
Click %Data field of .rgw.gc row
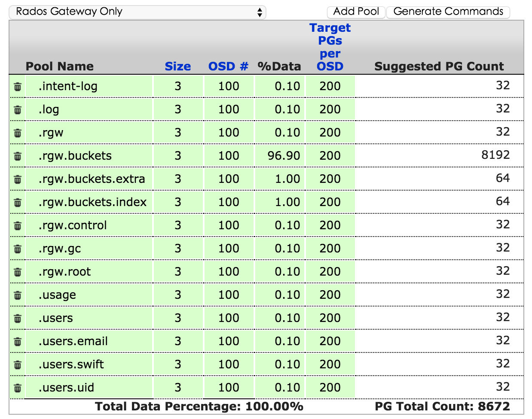click(280, 249)
